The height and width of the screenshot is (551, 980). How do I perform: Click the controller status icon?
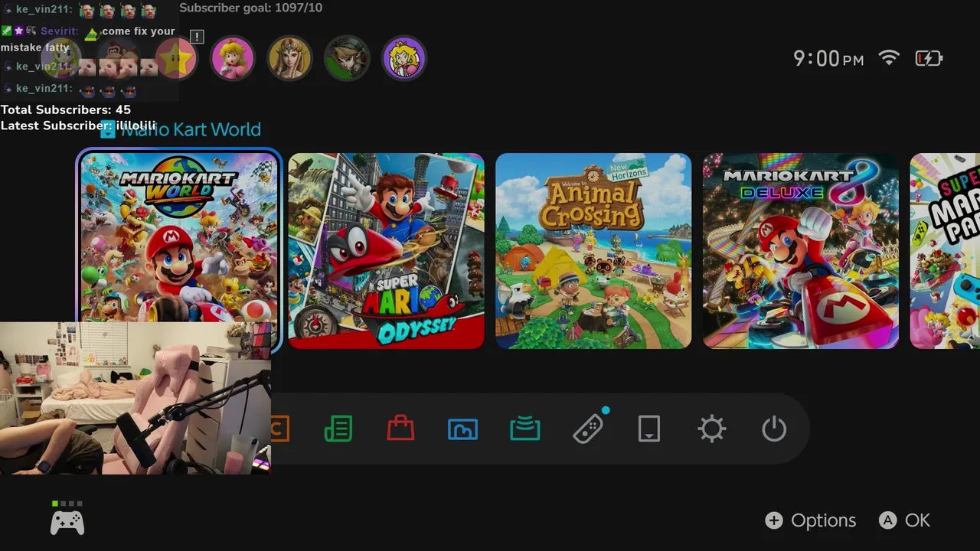pyautogui.click(x=67, y=519)
